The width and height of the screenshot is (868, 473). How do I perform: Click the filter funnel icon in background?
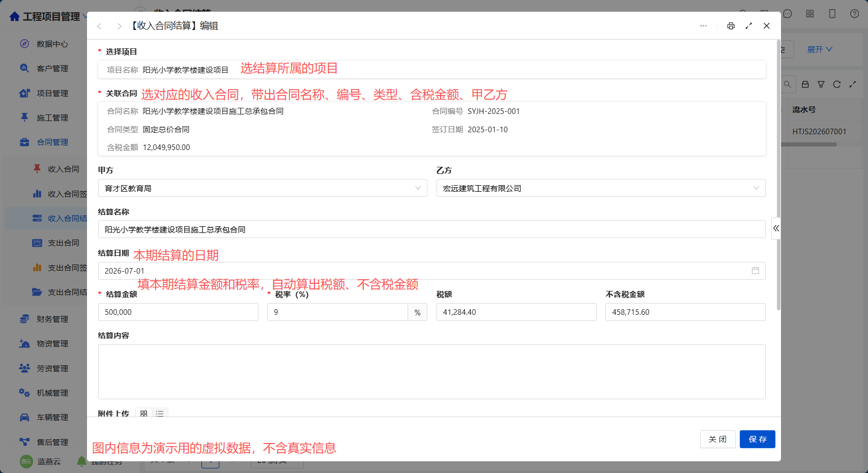pos(821,84)
